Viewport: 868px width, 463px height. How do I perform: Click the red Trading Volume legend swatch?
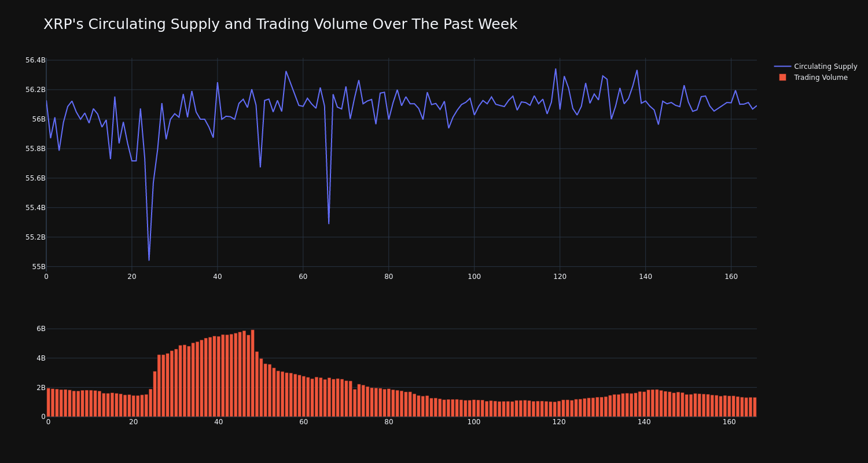coord(782,77)
